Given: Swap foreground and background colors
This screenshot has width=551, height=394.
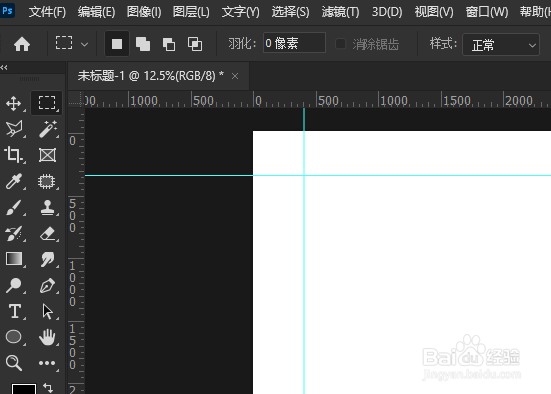Looking at the screenshot, I should 48,388.
